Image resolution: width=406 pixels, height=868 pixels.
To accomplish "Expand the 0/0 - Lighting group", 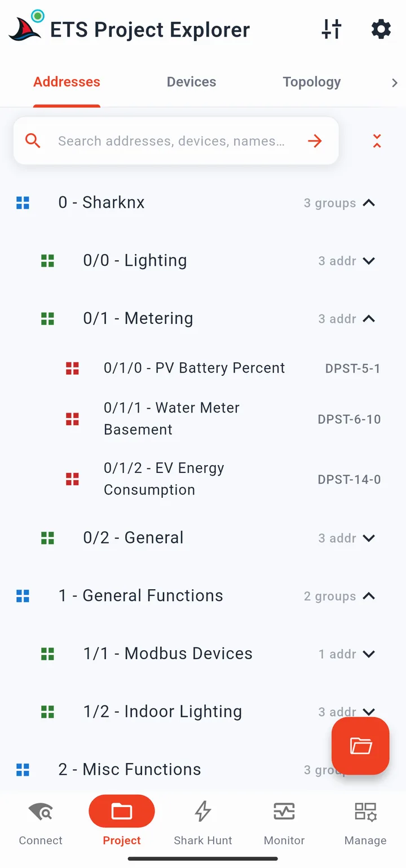I will point(369,261).
